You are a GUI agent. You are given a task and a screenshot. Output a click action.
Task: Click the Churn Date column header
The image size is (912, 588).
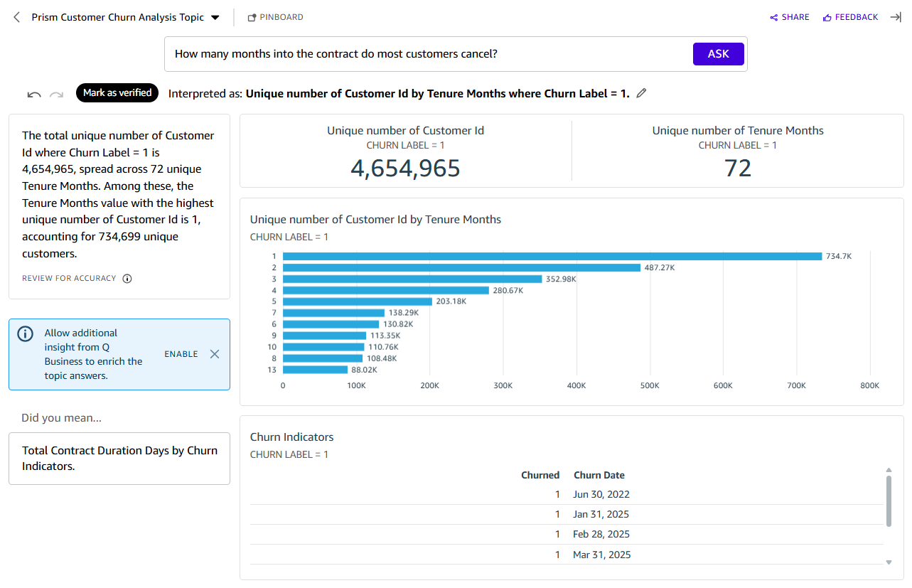click(599, 475)
